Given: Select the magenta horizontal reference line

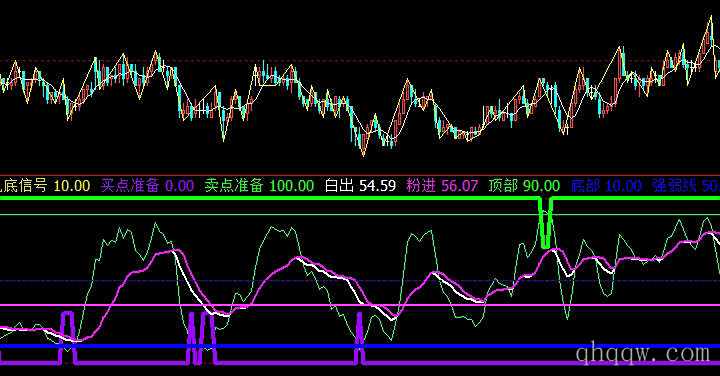Looking at the screenshot, I should click(360, 305).
